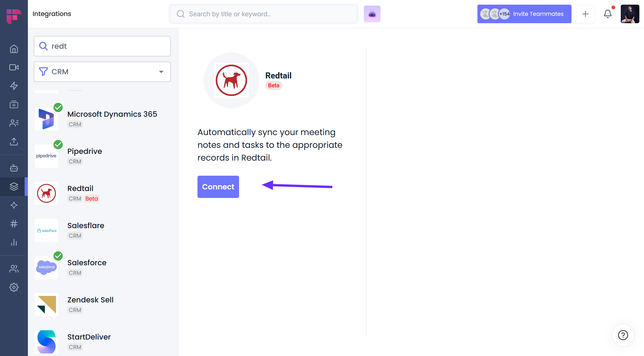The height and width of the screenshot is (356, 644).
Task: Open the hashtag topics icon
Action: (14, 224)
